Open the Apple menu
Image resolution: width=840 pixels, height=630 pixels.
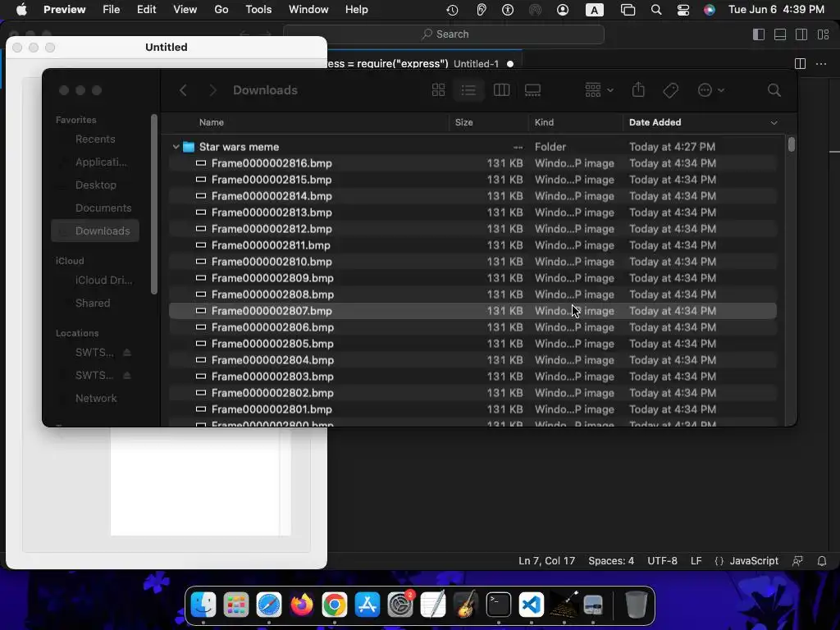(x=21, y=10)
